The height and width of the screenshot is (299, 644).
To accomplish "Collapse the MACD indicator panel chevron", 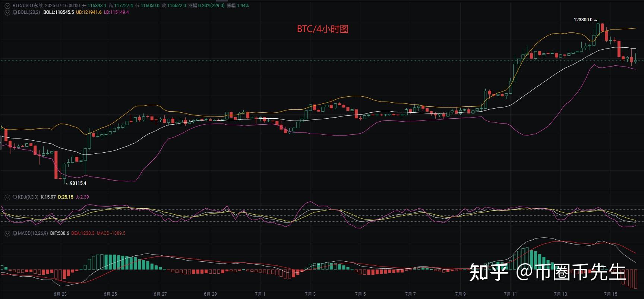I will tap(7, 233).
